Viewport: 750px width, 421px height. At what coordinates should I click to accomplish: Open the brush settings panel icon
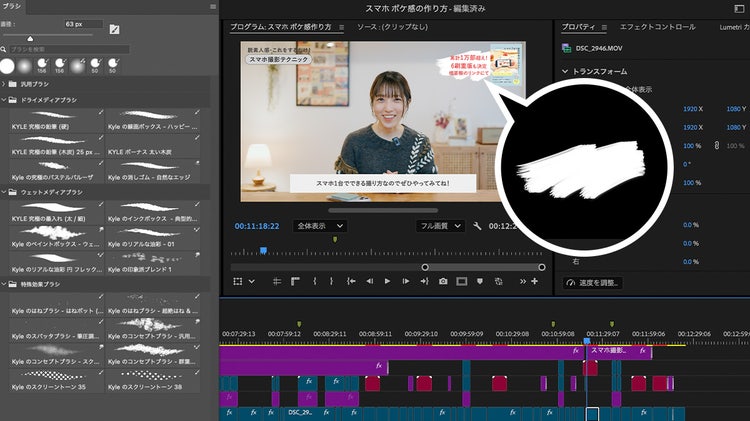pos(114,28)
